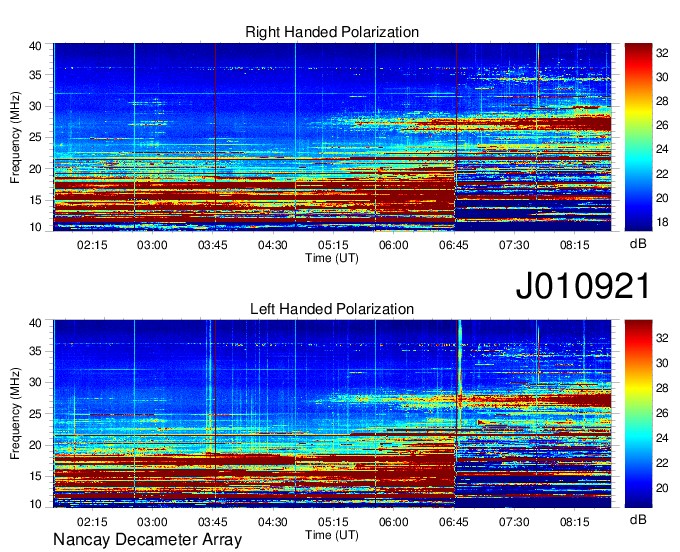Screen dimensions: 680x552
Task: Click 30 MHz tick on left-handed frequency axis
Action: tap(36, 382)
